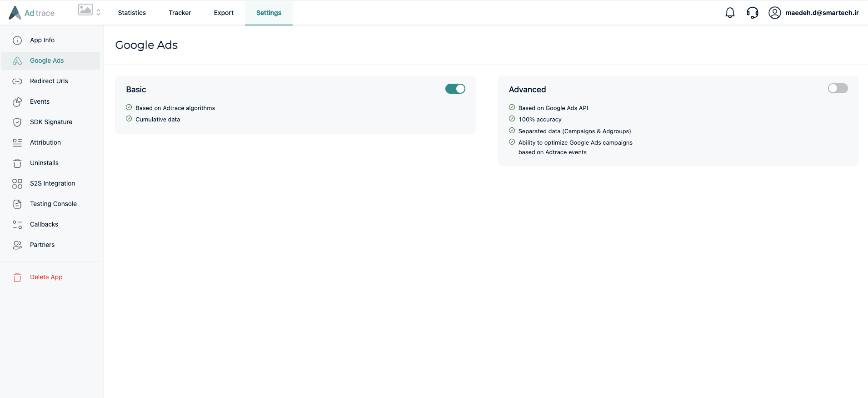Click checkmark beside Based on Google Ads API
868x398 pixels.
pos(512,107)
